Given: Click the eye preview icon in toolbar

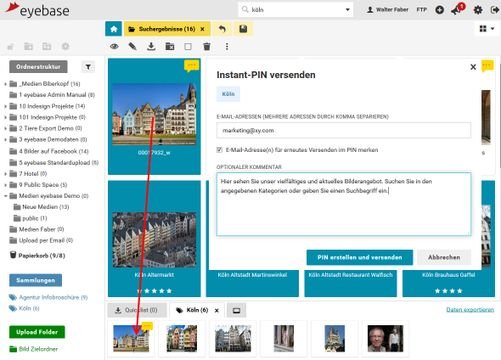Looking at the screenshot, I should (114, 46).
